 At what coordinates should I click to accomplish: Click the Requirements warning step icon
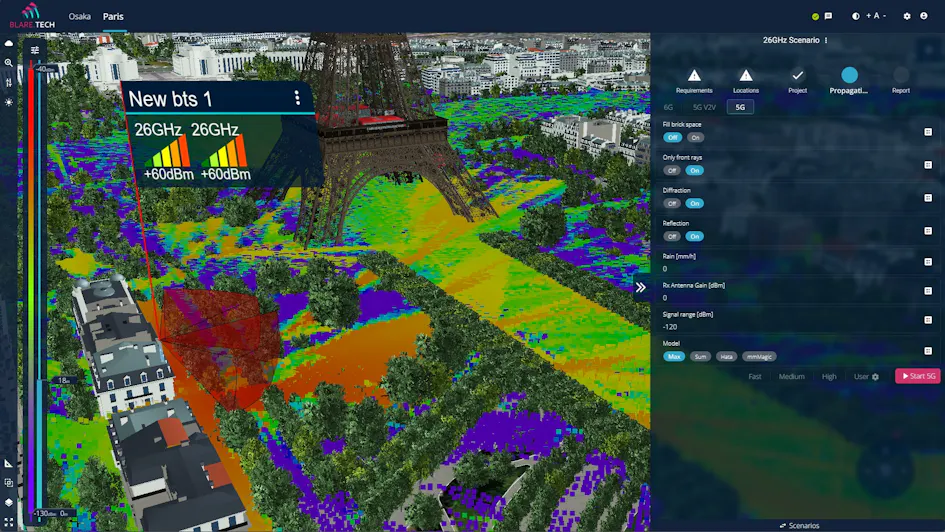tap(694, 75)
